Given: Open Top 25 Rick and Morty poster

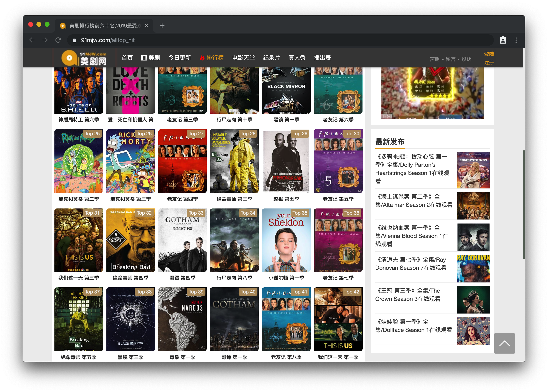Looking at the screenshot, I should coord(79,161).
